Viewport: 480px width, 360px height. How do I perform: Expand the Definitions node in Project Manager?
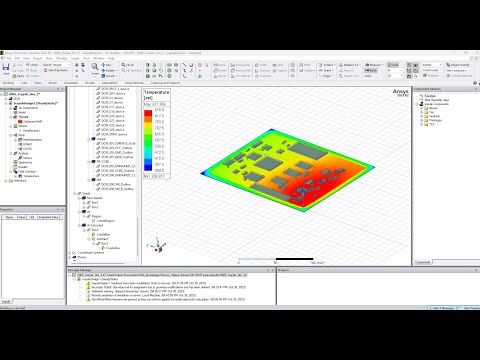coord(6,181)
